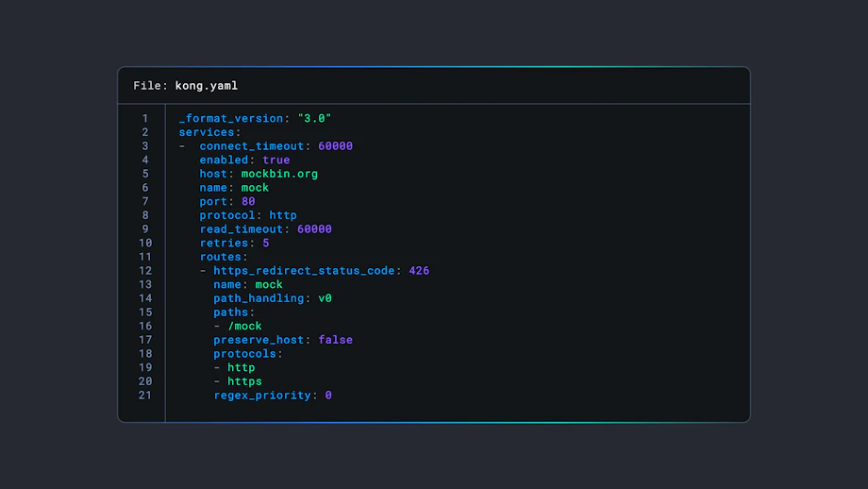Click the https list item on line 20
The width and height of the screenshot is (868, 489).
244,381
